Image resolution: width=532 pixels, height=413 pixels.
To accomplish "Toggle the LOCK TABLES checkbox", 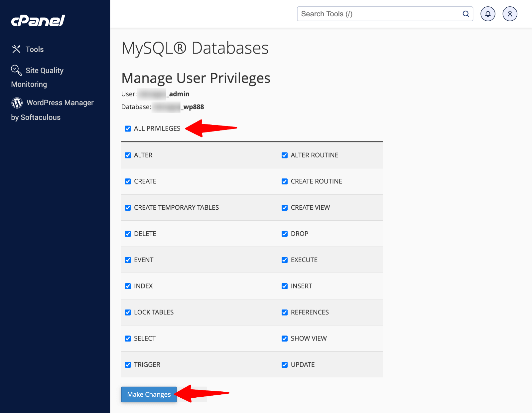I will click(128, 312).
